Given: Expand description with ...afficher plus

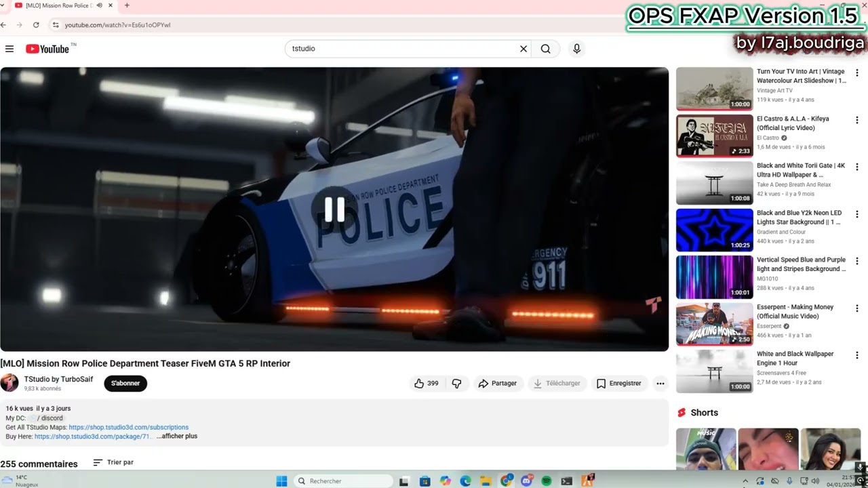Looking at the screenshot, I should (177, 436).
